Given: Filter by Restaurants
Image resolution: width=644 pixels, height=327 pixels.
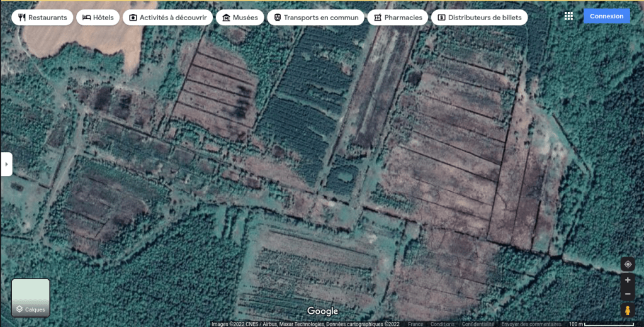Looking at the screenshot, I should coord(42,18).
